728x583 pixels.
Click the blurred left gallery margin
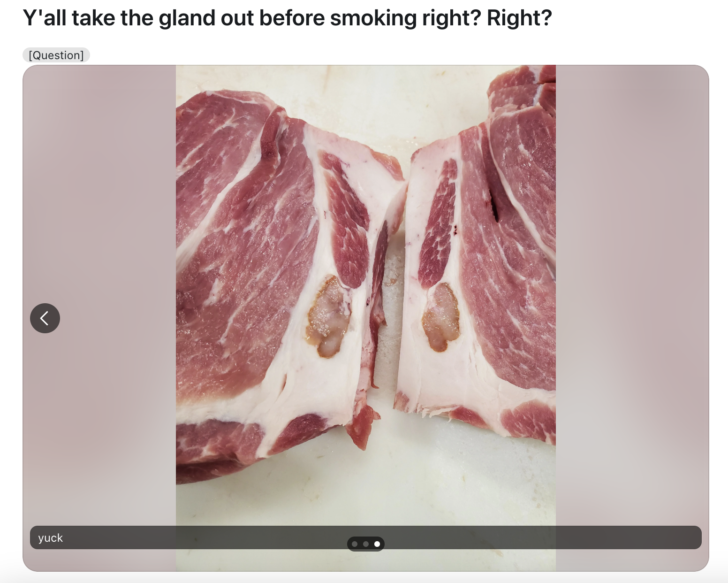pos(99,318)
